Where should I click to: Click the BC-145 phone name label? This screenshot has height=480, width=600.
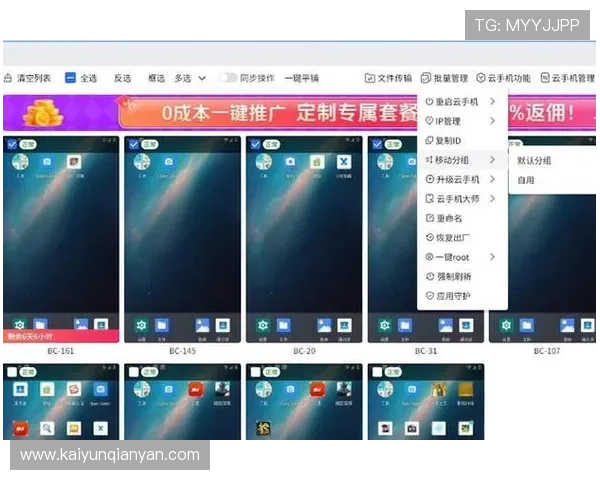183,351
